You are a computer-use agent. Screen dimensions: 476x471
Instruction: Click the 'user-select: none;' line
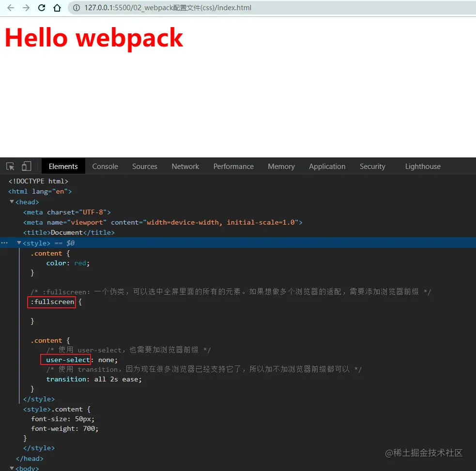[82, 360]
